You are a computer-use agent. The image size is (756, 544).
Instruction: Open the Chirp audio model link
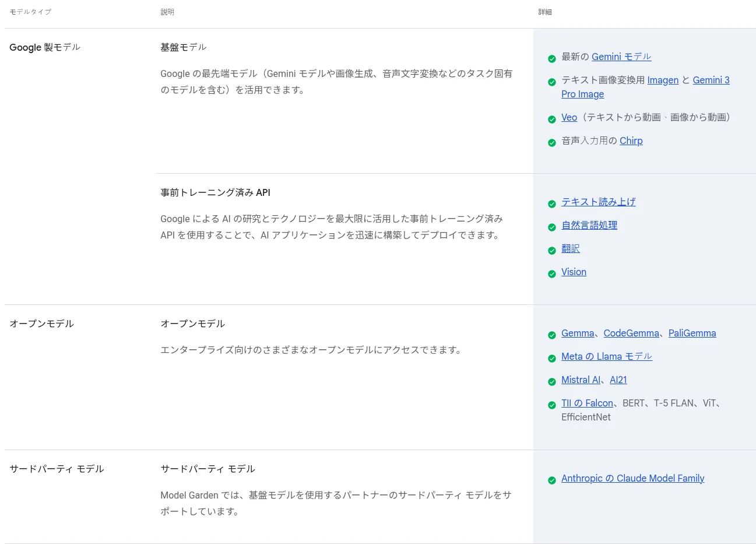click(x=631, y=141)
